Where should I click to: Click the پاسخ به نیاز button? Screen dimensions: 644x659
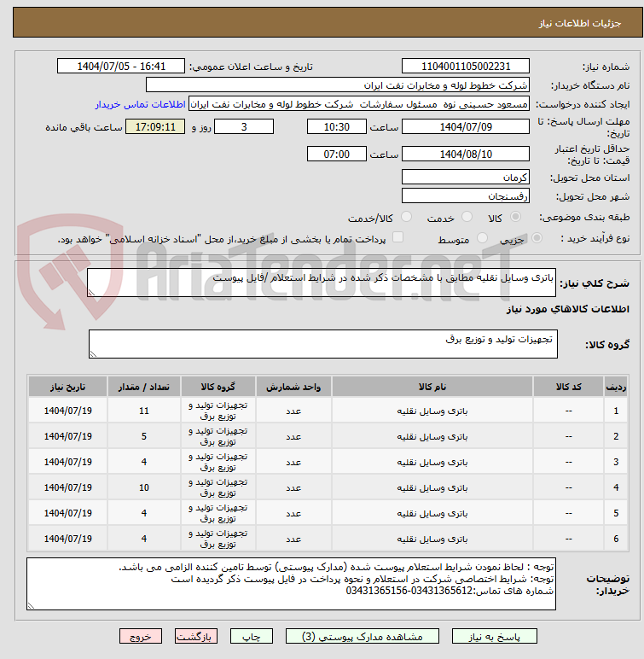[x=495, y=636]
